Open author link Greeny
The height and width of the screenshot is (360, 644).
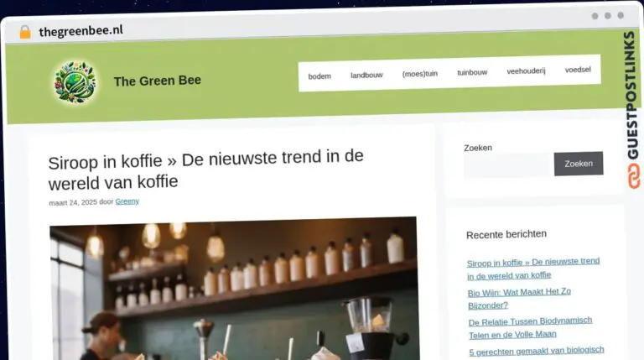coord(127,201)
